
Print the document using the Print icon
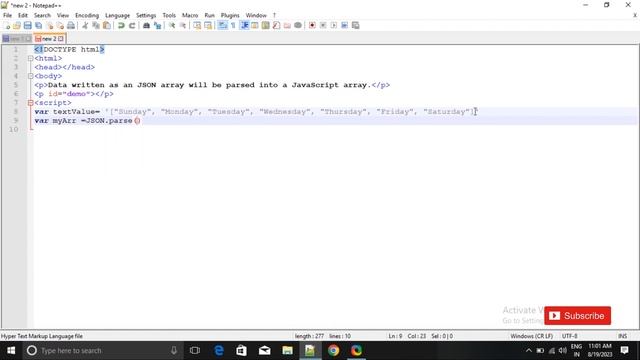[x=71, y=25]
